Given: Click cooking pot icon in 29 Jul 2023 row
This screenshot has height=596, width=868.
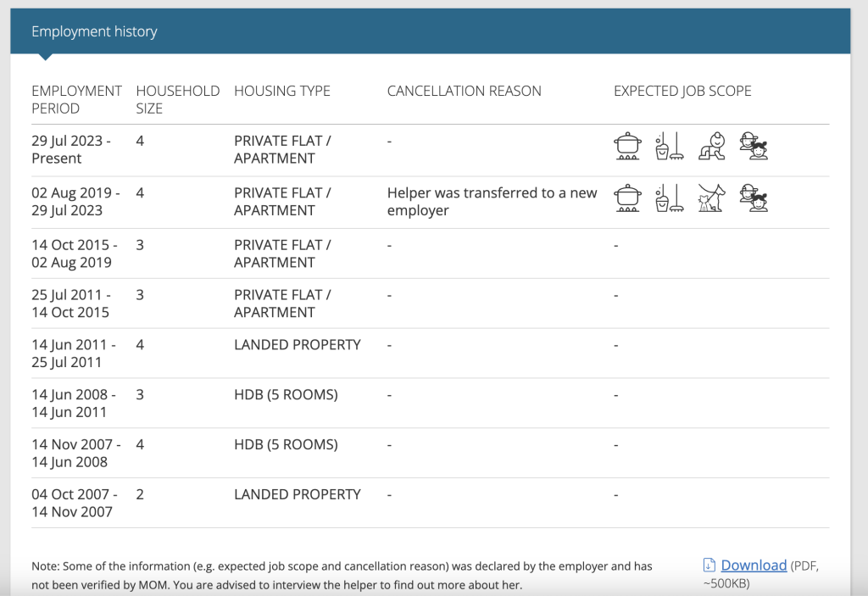Looking at the screenshot, I should coord(628,146).
